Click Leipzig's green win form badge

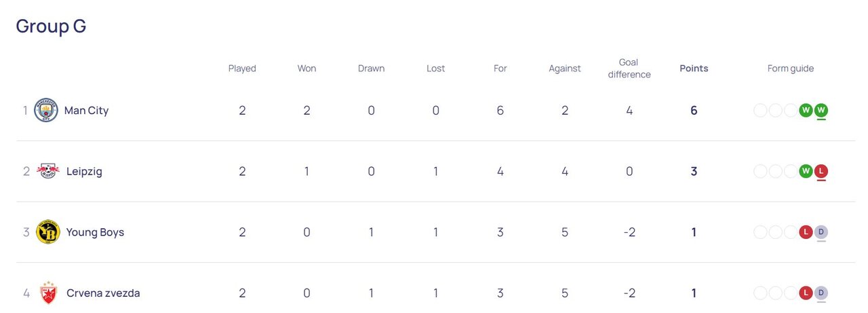(806, 171)
